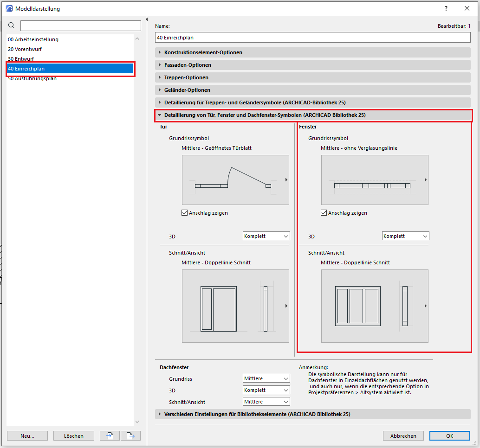
Task: Click the Name input field
Action: coord(312,38)
